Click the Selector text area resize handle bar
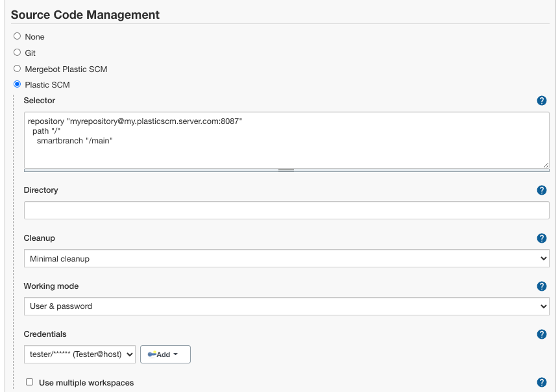 [286, 171]
